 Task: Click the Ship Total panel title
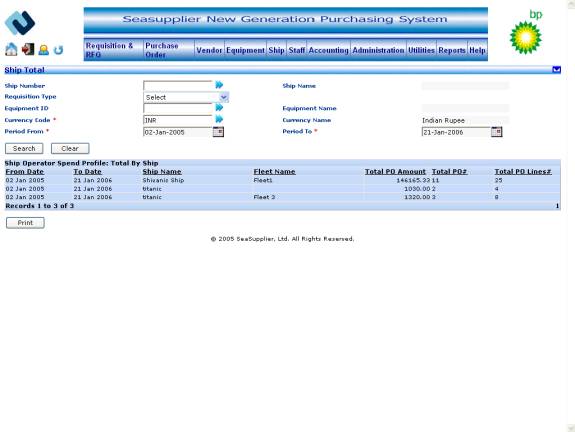(x=25, y=70)
